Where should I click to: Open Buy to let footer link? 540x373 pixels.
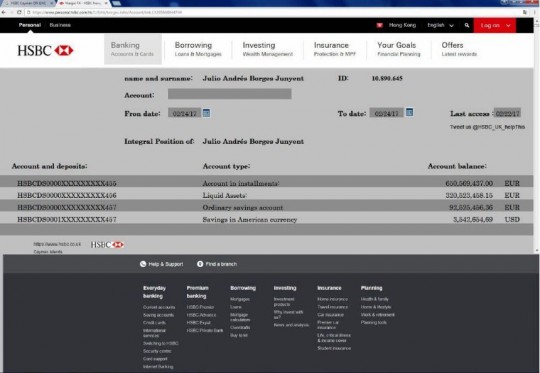(239, 335)
